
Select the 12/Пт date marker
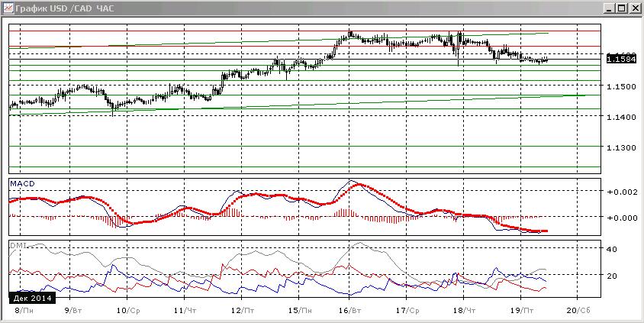point(244,310)
